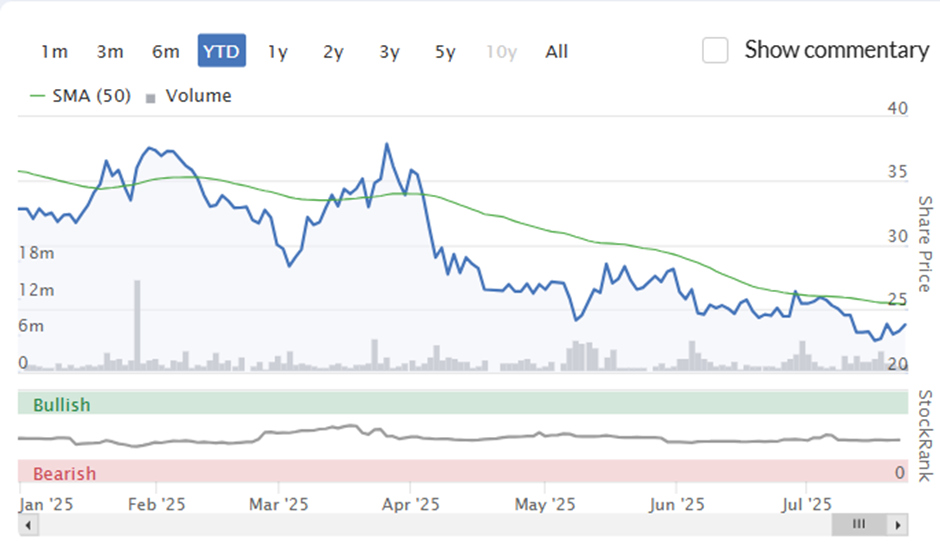Select the 1m time range
940x546 pixels.
coord(55,52)
